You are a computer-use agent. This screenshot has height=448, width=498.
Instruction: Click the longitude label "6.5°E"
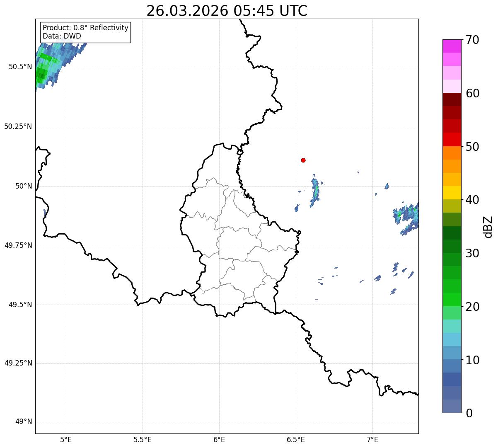click(x=296, y=439)
